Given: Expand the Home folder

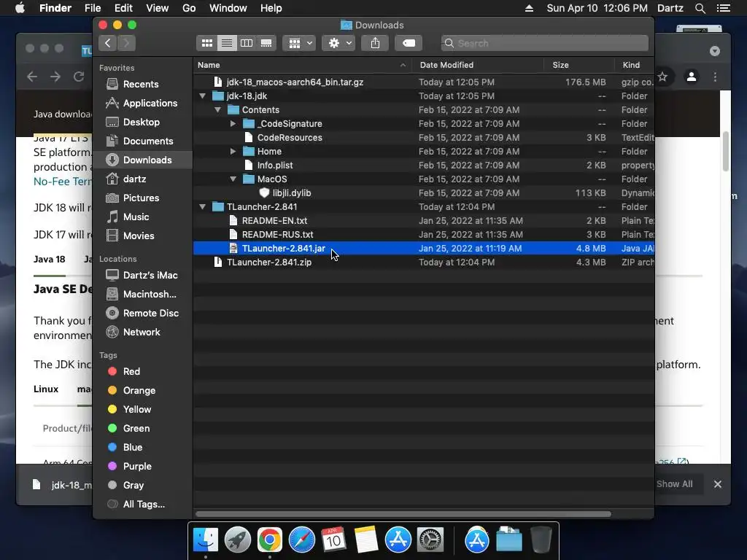Looking at the screenshot, I should (x=233, y=152).
